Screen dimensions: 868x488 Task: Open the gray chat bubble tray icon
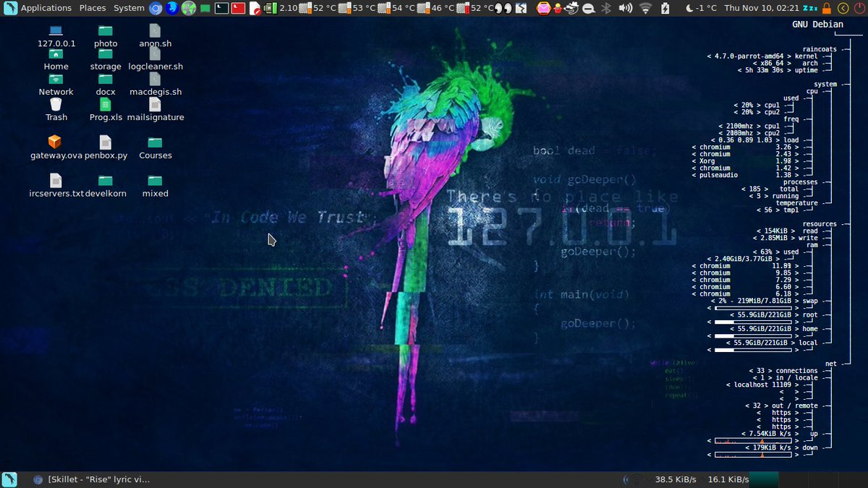pyautogui.click(x=589, y=9)
